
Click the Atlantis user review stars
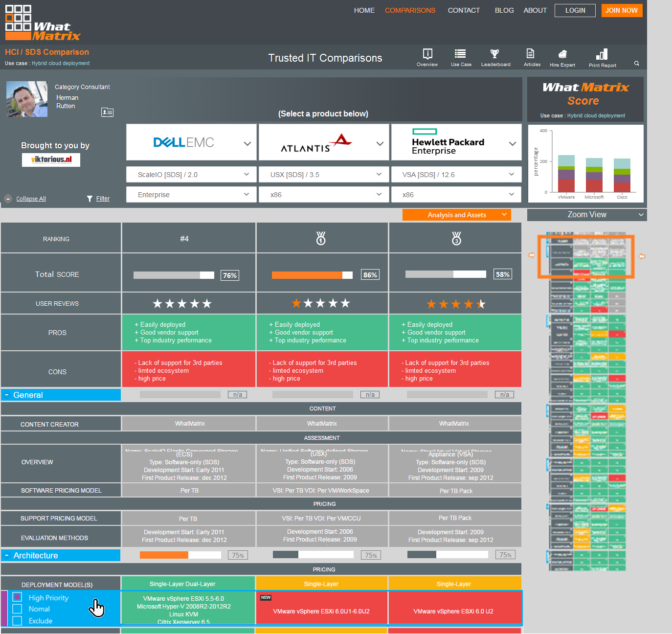tap(321, 303)
